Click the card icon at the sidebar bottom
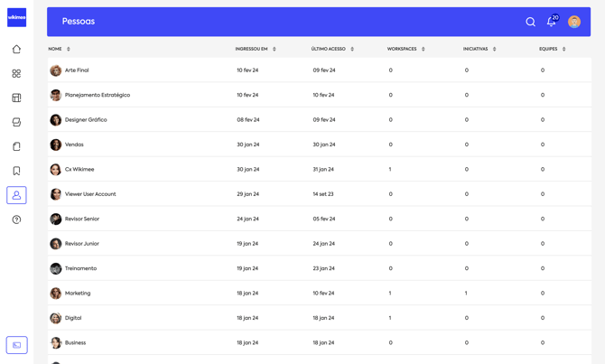Viewport: 605px width, 364px height. click(x=16, y=345)
